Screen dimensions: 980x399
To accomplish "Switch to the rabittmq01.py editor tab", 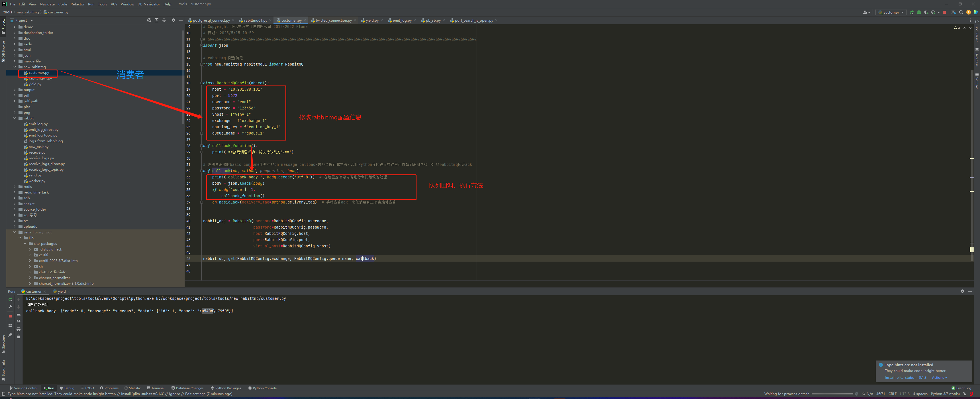I will click(255, 21).
